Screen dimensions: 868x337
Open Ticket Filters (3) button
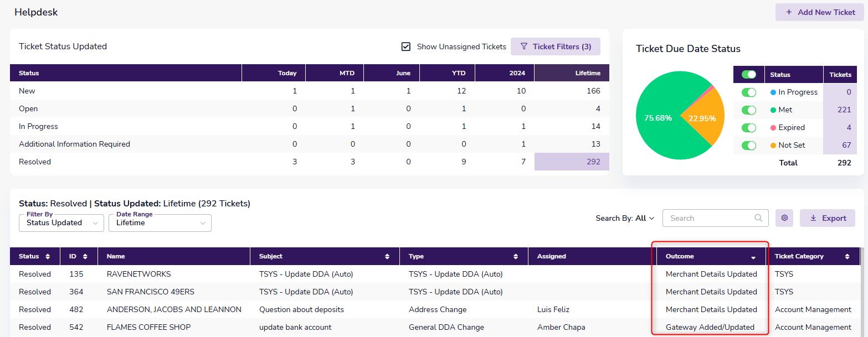pos(555,46)
